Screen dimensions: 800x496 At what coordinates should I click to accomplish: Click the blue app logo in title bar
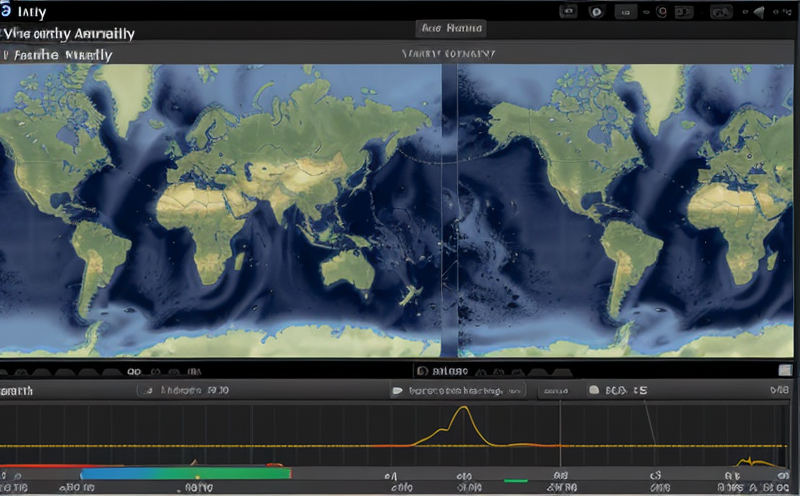pos(7,11)
